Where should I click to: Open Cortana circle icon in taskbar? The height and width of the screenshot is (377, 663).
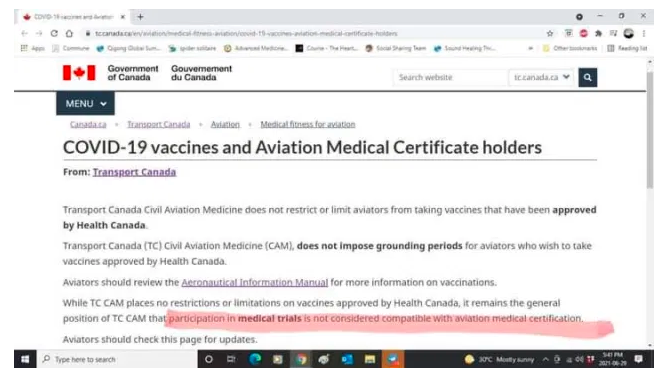(209, 359)
